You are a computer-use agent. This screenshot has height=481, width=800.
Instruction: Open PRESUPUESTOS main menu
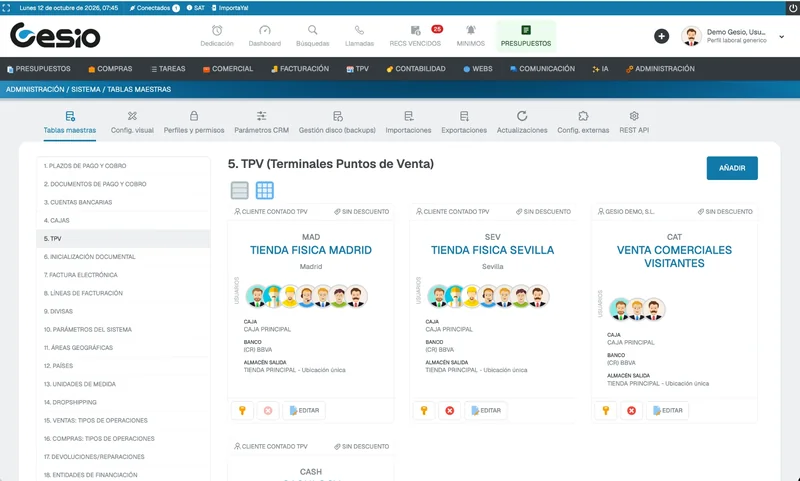point(39,69)
